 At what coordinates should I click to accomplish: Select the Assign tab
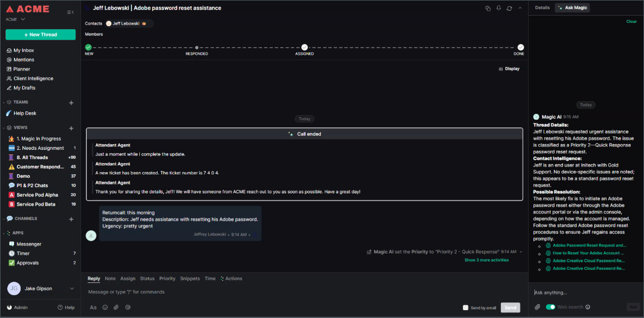127,278
